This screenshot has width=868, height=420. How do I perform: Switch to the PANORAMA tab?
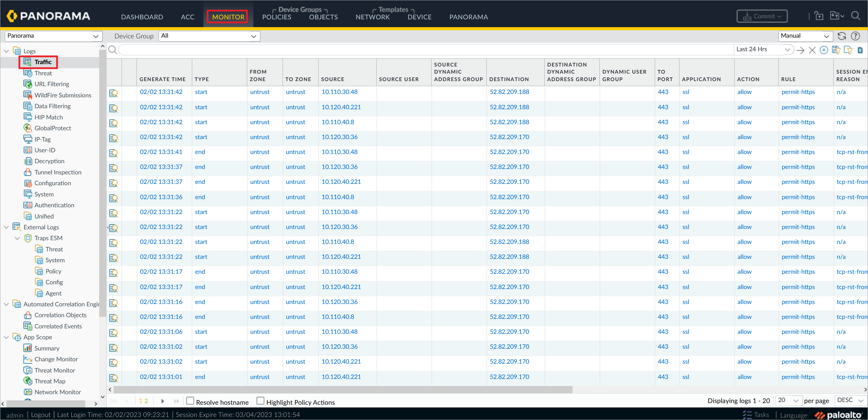click(468, 17)
